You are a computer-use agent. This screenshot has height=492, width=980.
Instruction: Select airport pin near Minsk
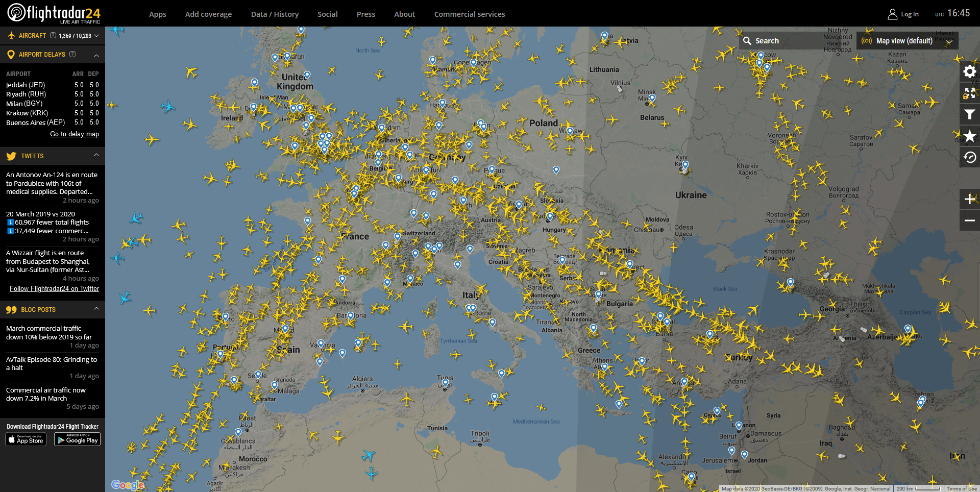tap(652, 98)
